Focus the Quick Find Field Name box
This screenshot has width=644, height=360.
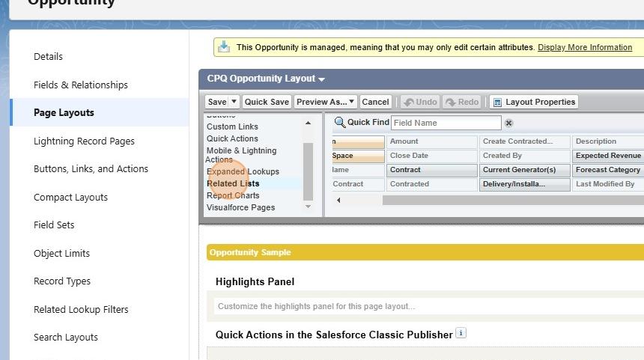tap(446, 123)
